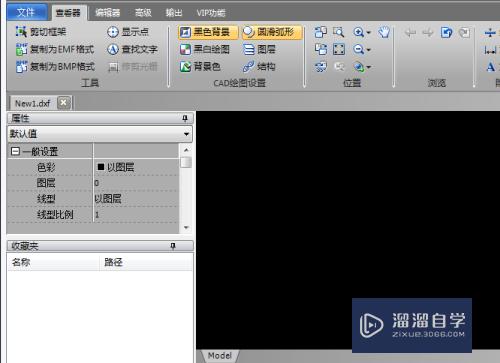
Task: Select the dimension measure tool at ribbon edge
Action: 490,50
